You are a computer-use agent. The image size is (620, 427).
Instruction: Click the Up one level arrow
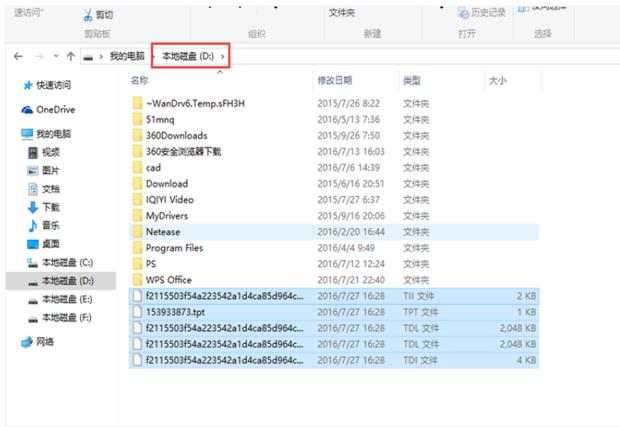[x=72, y=56]
